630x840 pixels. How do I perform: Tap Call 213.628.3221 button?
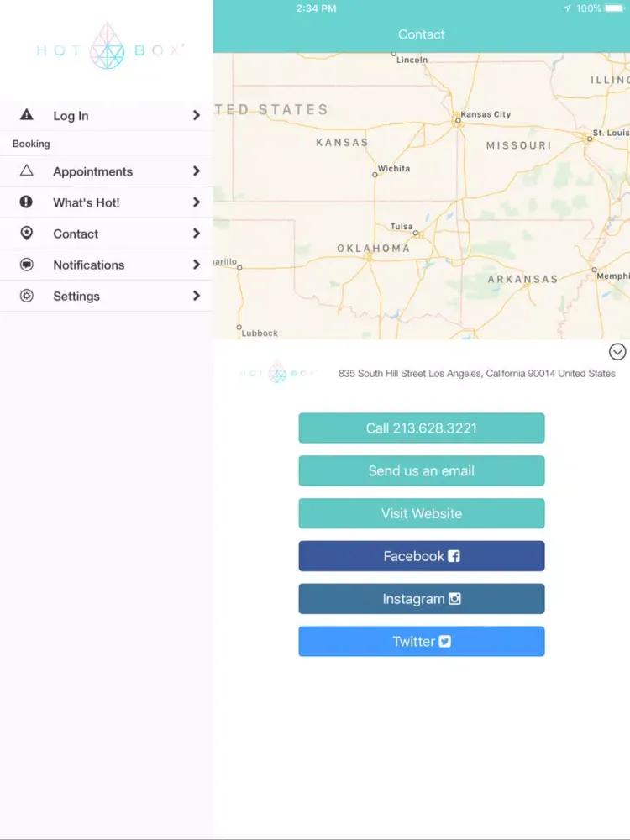click(422, 428)
